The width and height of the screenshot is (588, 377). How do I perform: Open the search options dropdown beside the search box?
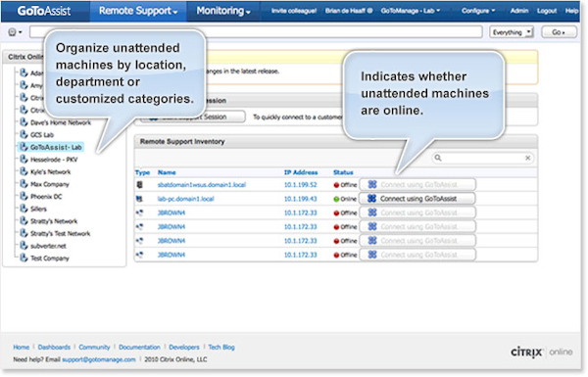pos(15,32)
